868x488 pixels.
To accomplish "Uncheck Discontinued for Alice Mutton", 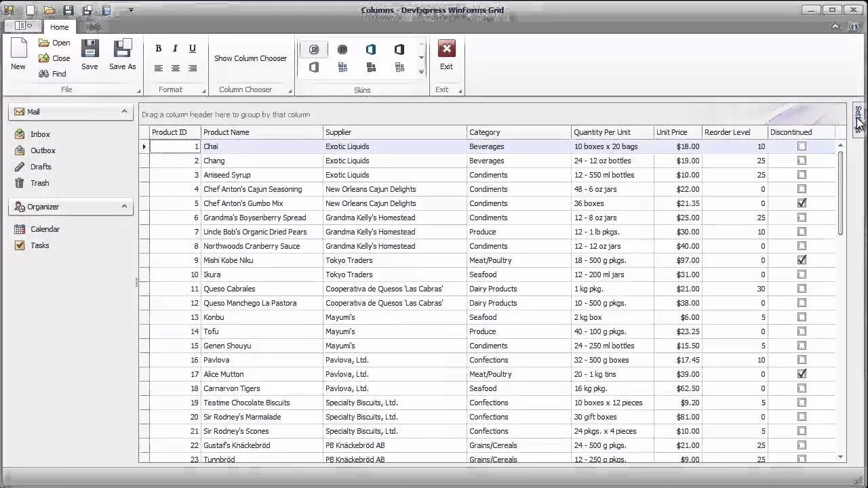I will pos(802,374).
